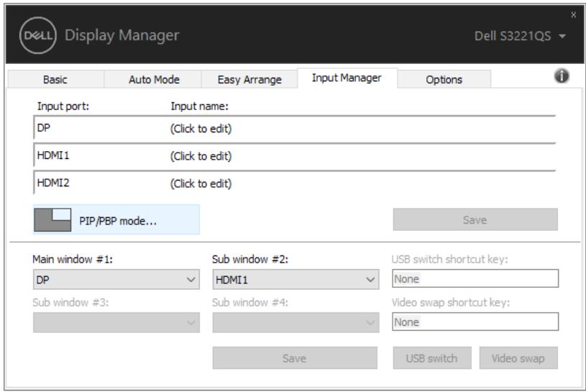Open the info icon for help

562,76
